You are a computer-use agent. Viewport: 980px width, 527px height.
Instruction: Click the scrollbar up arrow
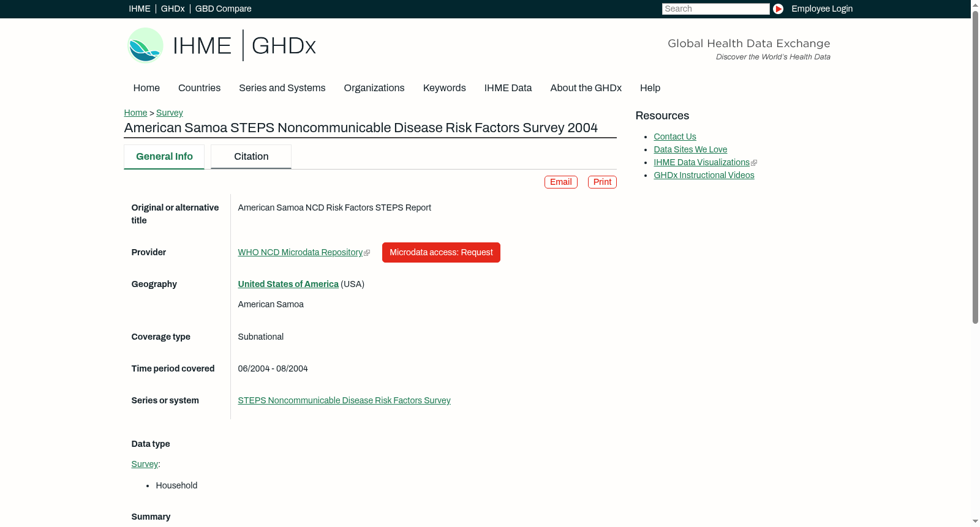pos(975,4)
